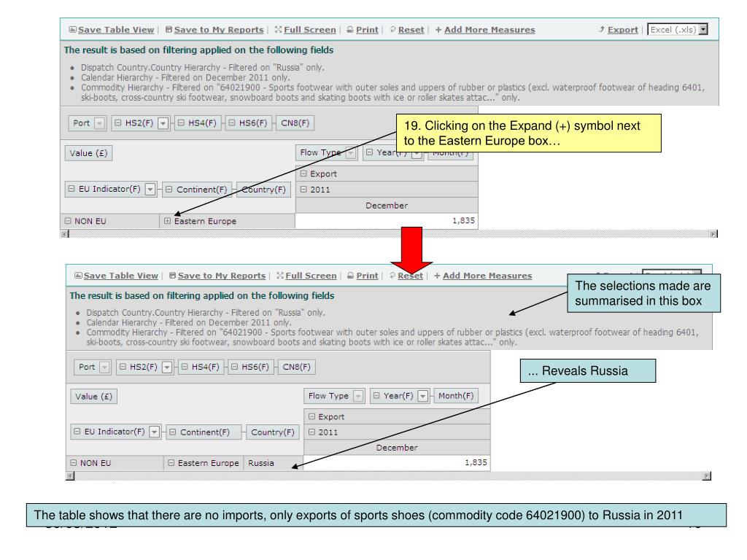Click Country(F) field in upper table
The width and height of the screenshot is (747, 560).
click(263, 190)
